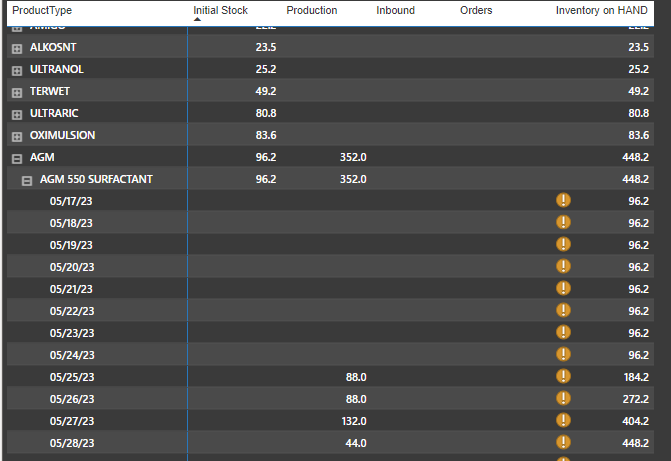
Task: Expand the TERWET product row
Action: click(17, 92)
